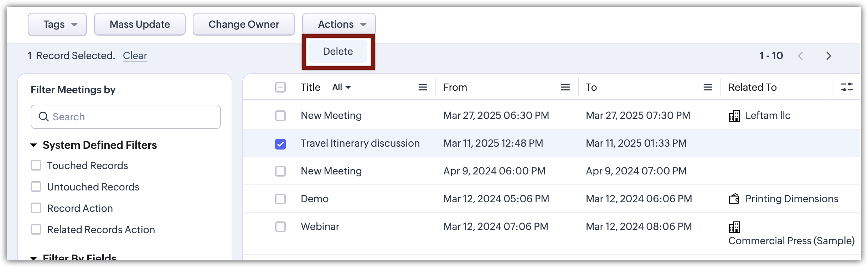
Task: Open the To column menu icon
Action: pyautogui.click(x=708, y=87)
